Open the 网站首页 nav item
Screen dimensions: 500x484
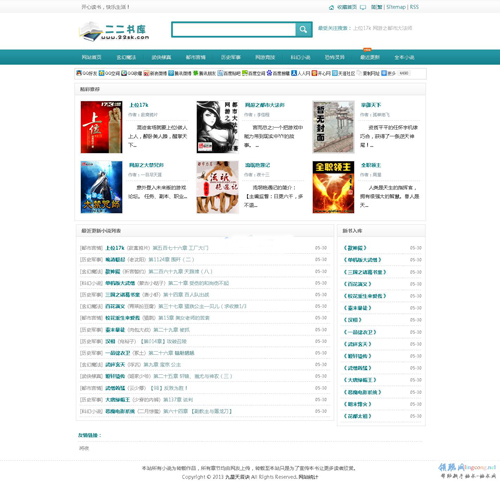pyautogui.click(x=91, y=57)
